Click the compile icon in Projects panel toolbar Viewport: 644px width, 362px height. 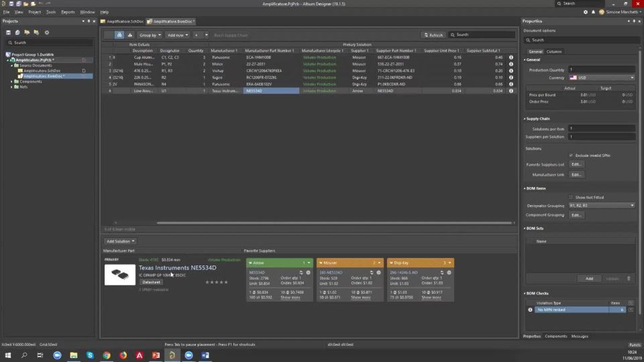17,32
